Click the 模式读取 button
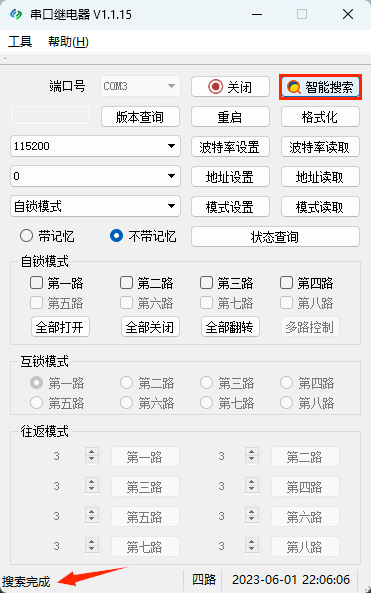The image size is (371, 593). click(x=320, y=207)
